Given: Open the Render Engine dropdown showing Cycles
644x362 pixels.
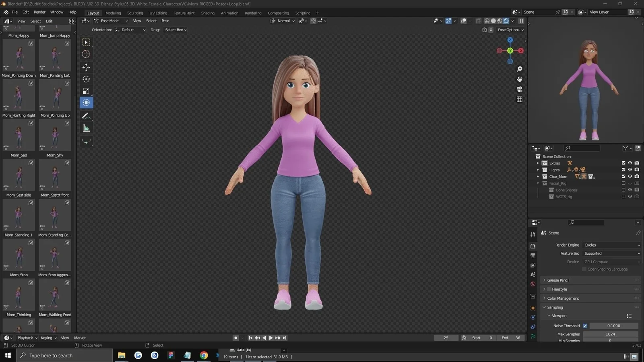Looking at the screenshot, I should click(x=611, y=245).
